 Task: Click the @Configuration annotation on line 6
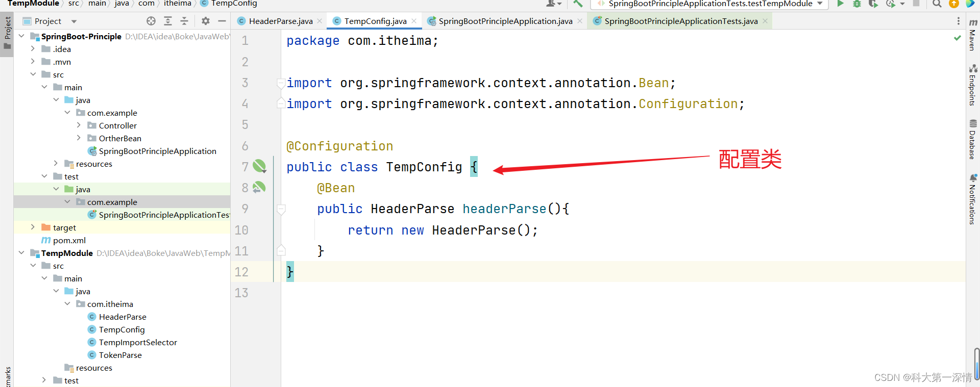pos(339,146)
